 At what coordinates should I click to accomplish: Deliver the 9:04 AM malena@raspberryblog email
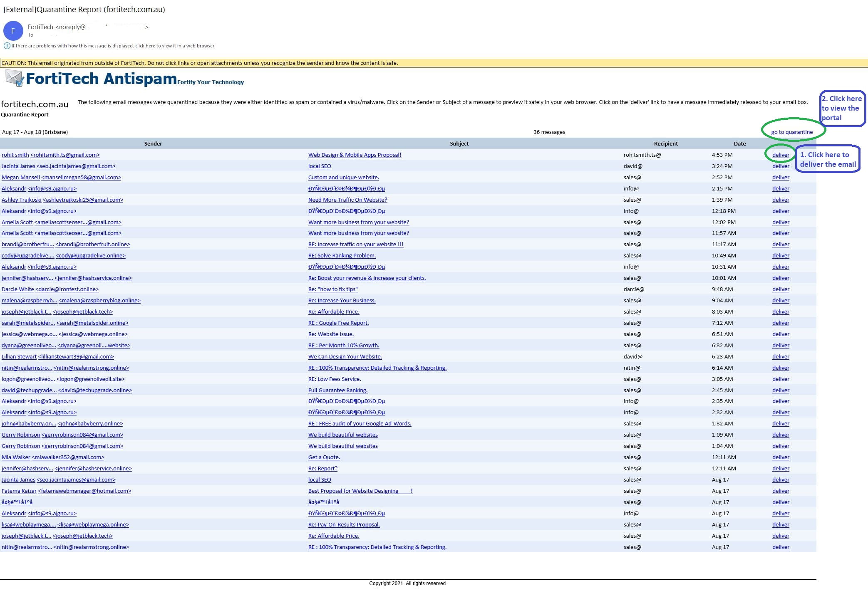[781, 301]
